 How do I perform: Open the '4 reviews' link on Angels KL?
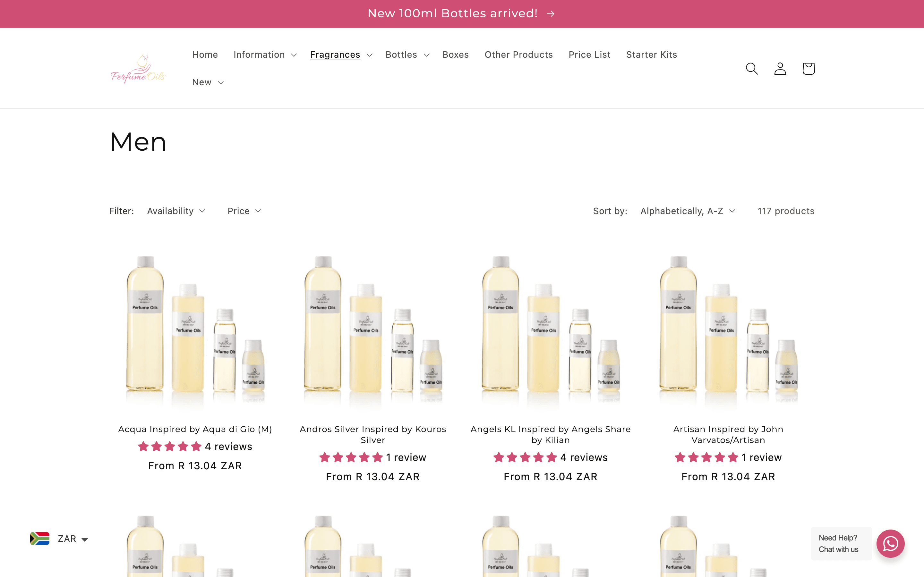(584, 457)
